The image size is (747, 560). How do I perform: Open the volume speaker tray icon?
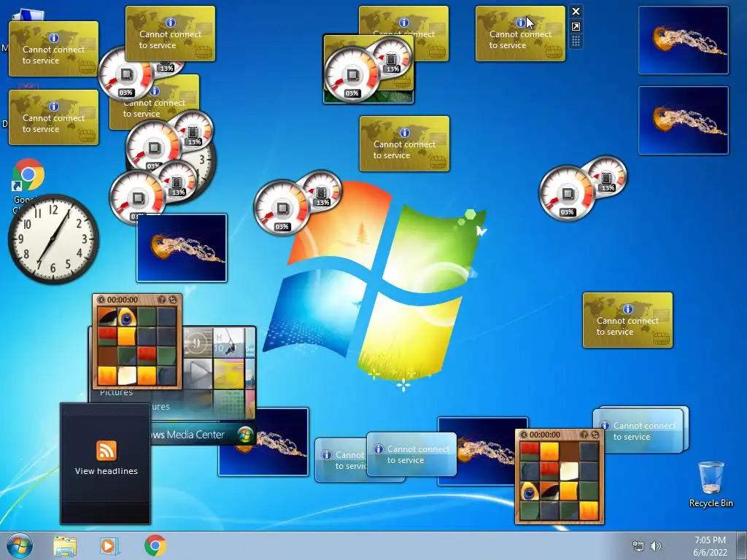[x=656, y=546]
